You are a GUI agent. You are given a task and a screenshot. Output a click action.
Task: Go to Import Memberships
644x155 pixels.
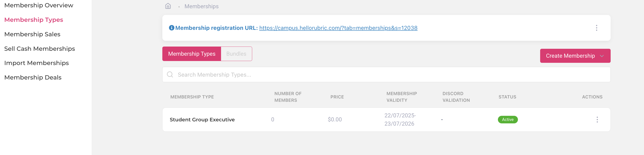36,63
